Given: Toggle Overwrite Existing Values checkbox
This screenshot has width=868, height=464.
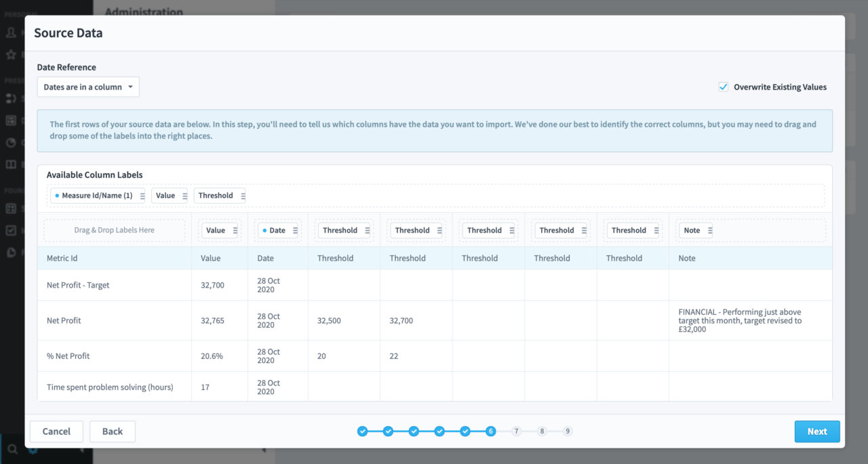Looking at the screenshot, I should (x=724, y=87).
